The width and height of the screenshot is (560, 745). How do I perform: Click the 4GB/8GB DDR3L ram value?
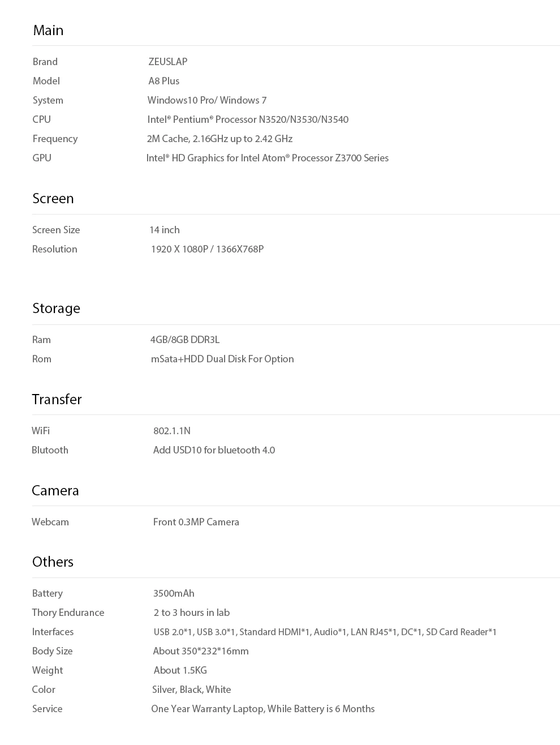click(185, 340)
